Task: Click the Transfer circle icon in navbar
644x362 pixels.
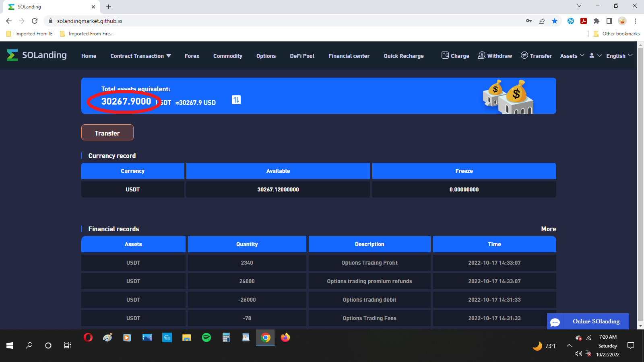Action: [524, 56]
